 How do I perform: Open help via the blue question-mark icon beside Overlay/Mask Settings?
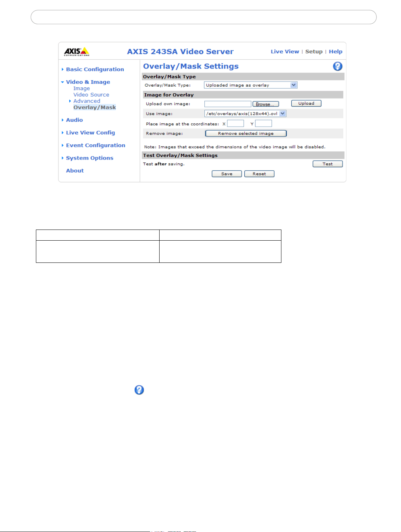click(338, 66)
